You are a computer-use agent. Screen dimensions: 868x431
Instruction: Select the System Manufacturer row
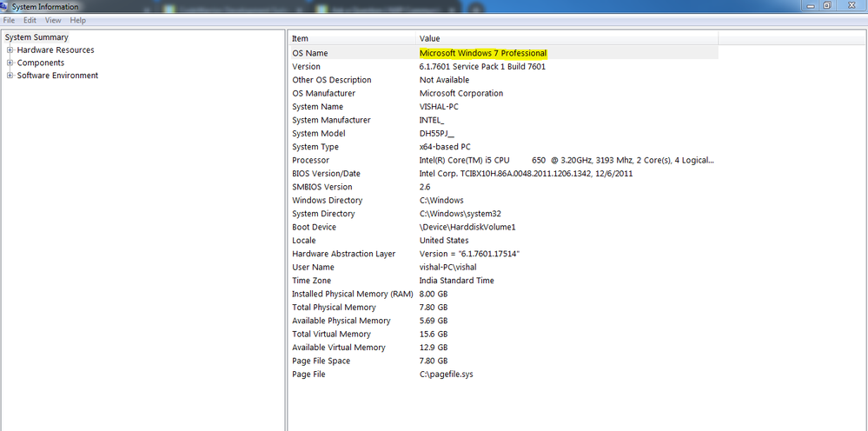[504, 120]
